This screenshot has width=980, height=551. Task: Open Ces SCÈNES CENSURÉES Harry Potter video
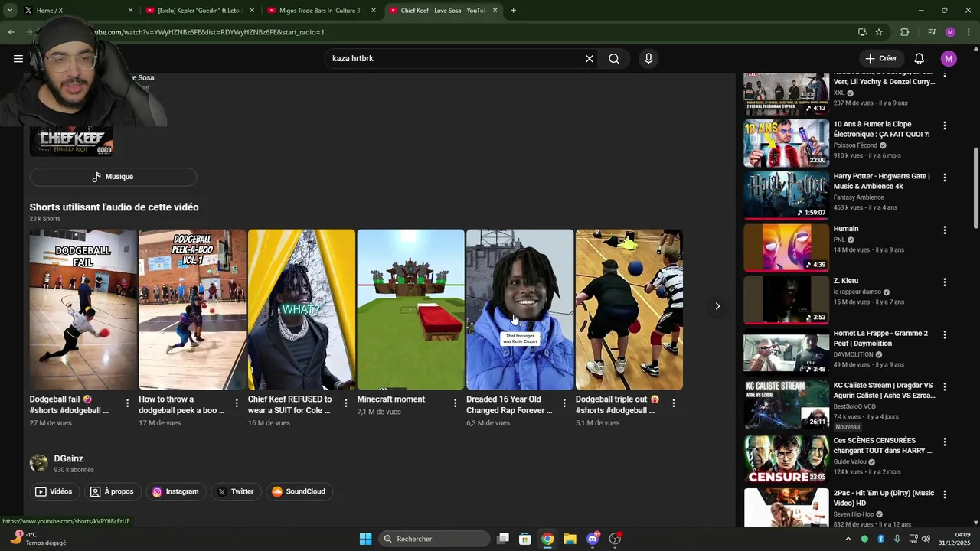point(786,460)
